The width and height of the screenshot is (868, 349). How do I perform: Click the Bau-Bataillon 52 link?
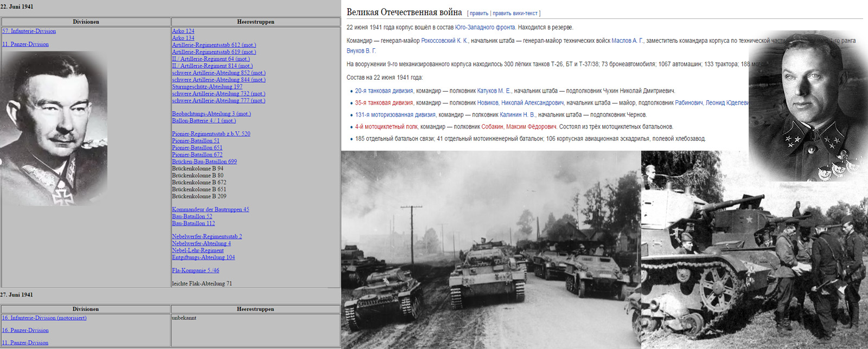click(x=192, y=217)
